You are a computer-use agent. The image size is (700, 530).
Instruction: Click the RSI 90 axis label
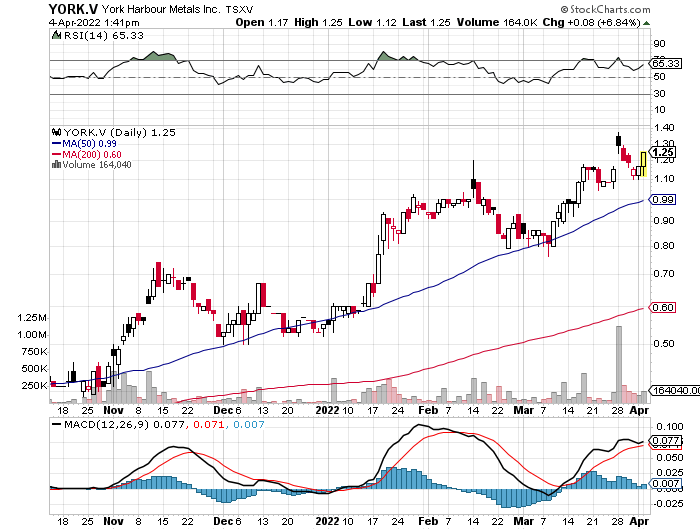click(659, 44)
